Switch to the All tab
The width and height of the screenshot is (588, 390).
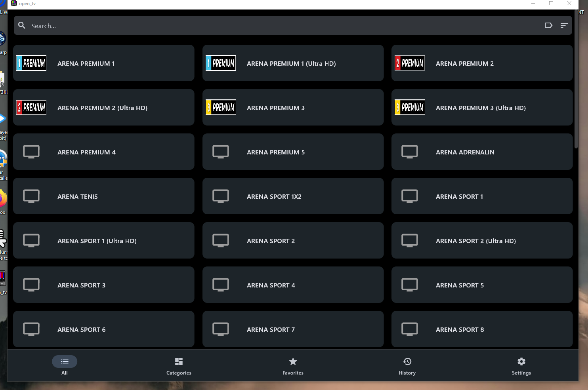pyautogui.click(x=65, y=365)
